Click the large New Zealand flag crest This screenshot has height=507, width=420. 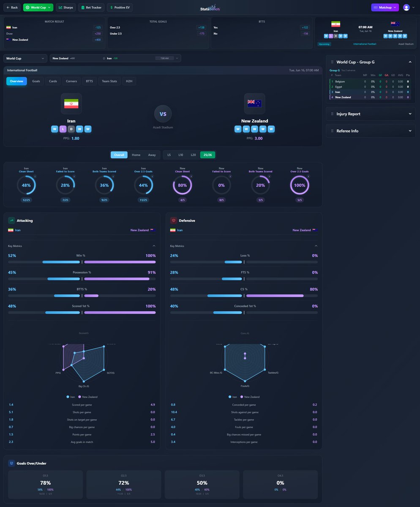[x=254, y=104]
